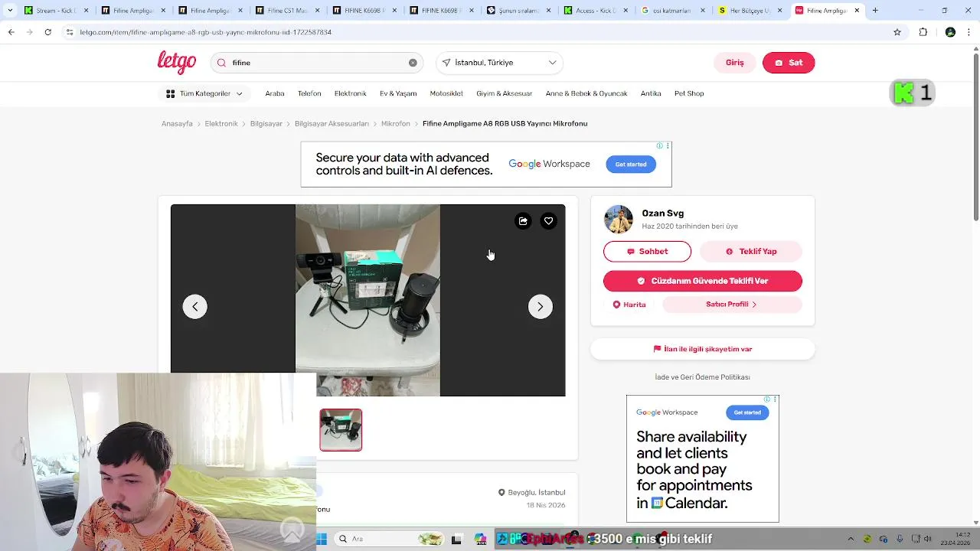
Task: Go to Elektronik breadcrumb
Action: pos(221,123)
